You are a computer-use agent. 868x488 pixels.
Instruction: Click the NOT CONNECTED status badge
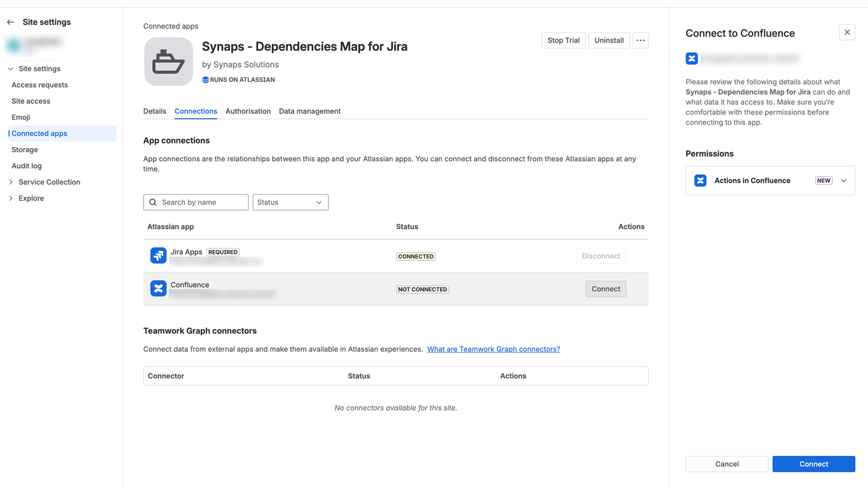(422, 289)
